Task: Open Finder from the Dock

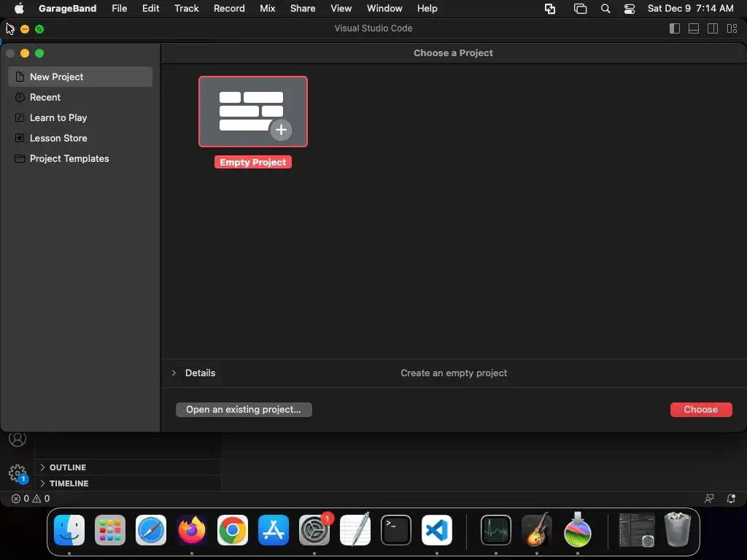Action: coord(69,531)
